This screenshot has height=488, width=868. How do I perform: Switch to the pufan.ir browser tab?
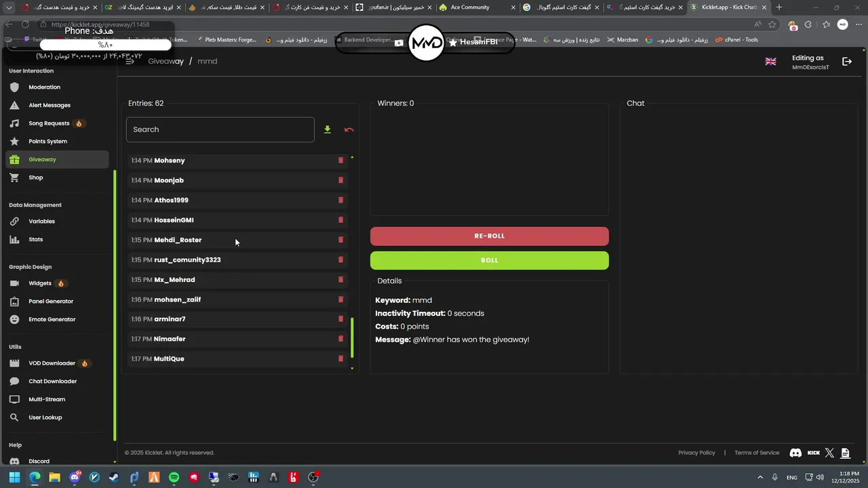[393, 7]
